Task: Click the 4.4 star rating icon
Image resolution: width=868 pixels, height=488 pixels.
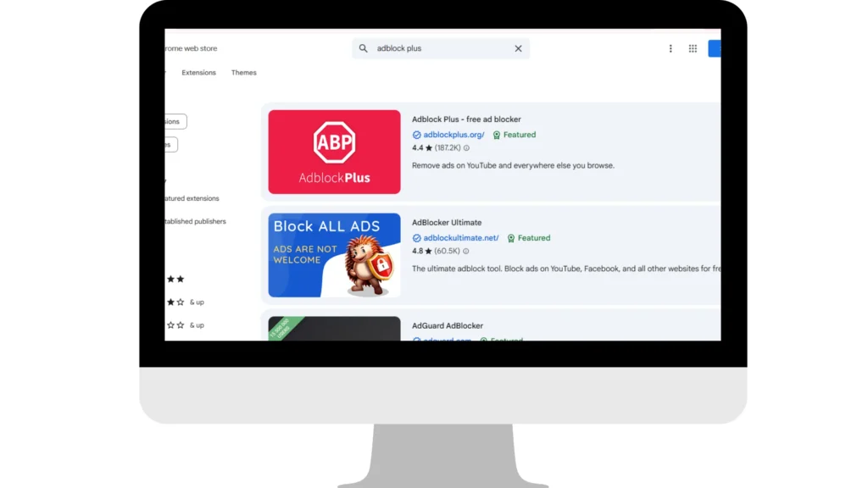Action: point(428,147)
